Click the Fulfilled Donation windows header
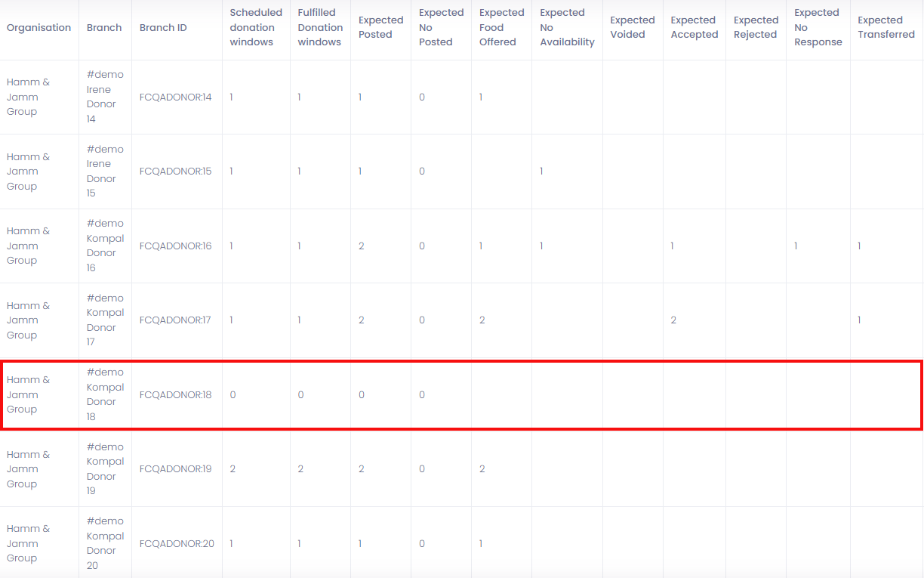This screenshot has height=578, width=924. point(319,28)
